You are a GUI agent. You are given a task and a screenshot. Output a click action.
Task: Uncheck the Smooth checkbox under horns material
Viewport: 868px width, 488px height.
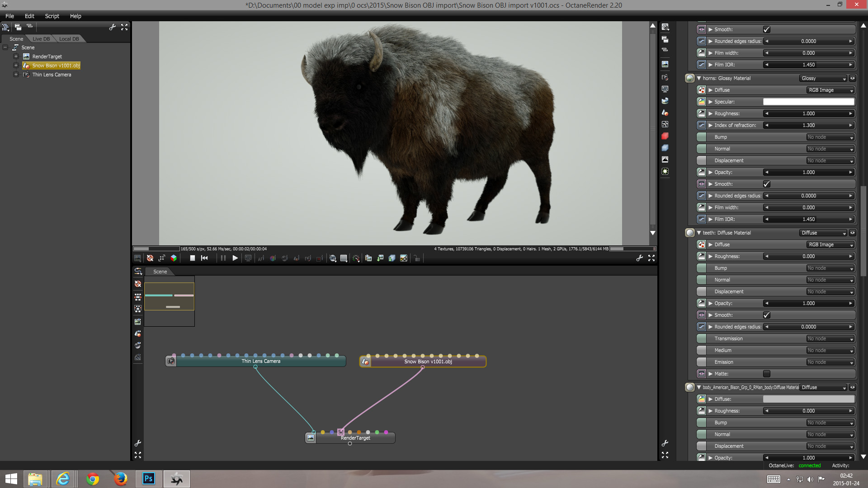[766, 184]
